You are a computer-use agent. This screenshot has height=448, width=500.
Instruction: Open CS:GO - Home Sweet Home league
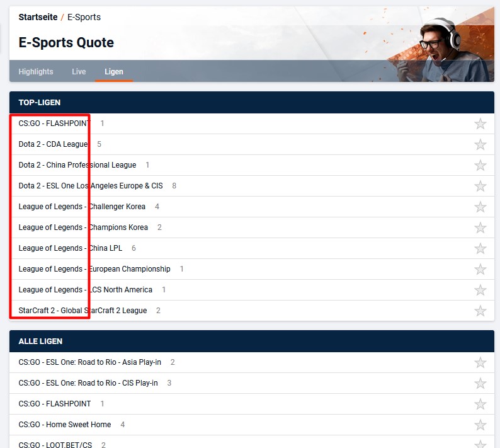click(65, 425)
